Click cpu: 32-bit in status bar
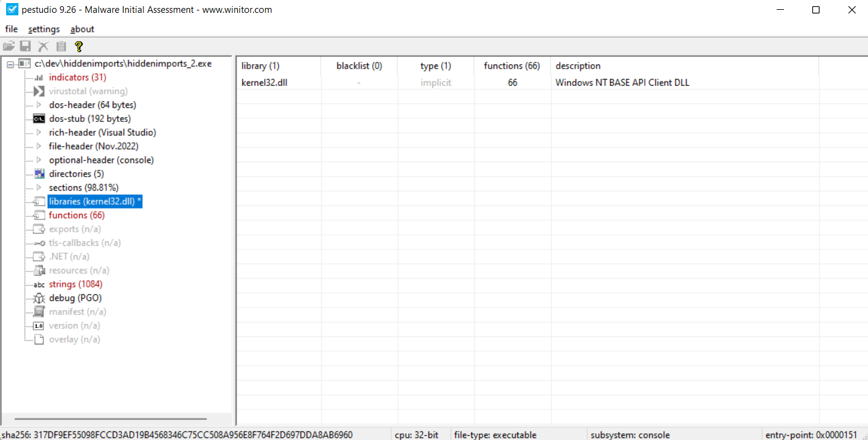This screenshot has height=440, width=868. pos(416,435)
